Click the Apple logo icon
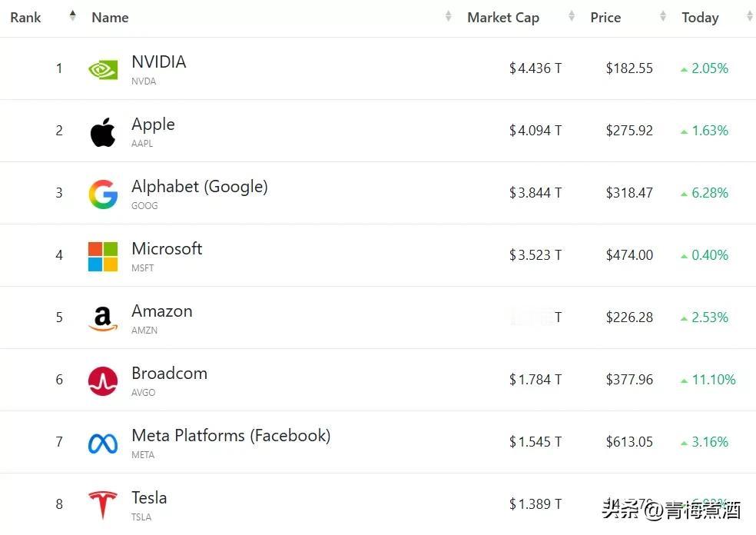Viewport: 756px width, 535px height. pos(103,132)
